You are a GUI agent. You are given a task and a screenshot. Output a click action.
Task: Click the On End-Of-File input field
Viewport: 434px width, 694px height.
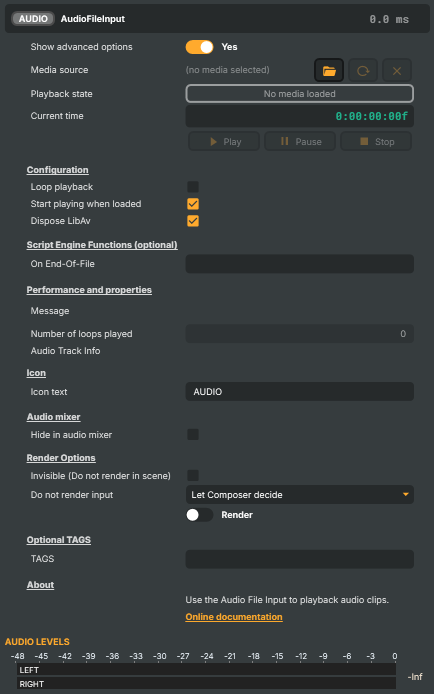(300, 264)
